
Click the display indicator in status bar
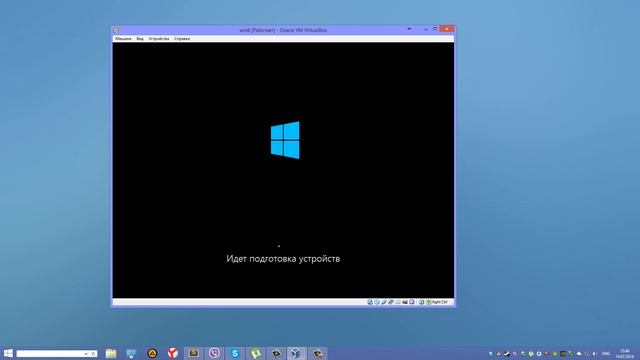411,302
